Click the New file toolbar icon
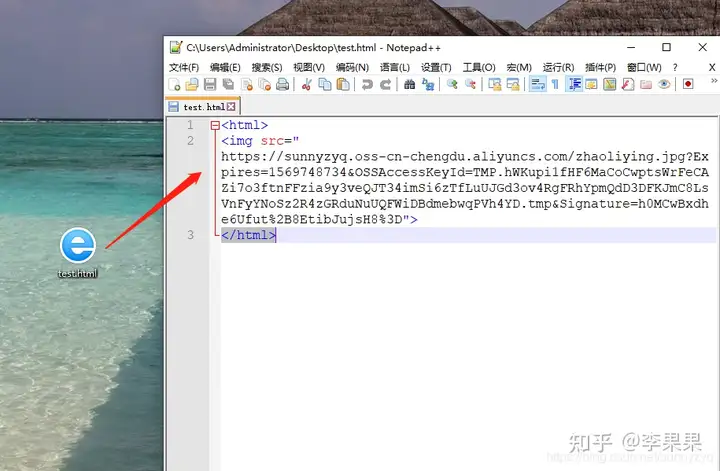Viewport: 720px width, 471px height. coord(174,84)
